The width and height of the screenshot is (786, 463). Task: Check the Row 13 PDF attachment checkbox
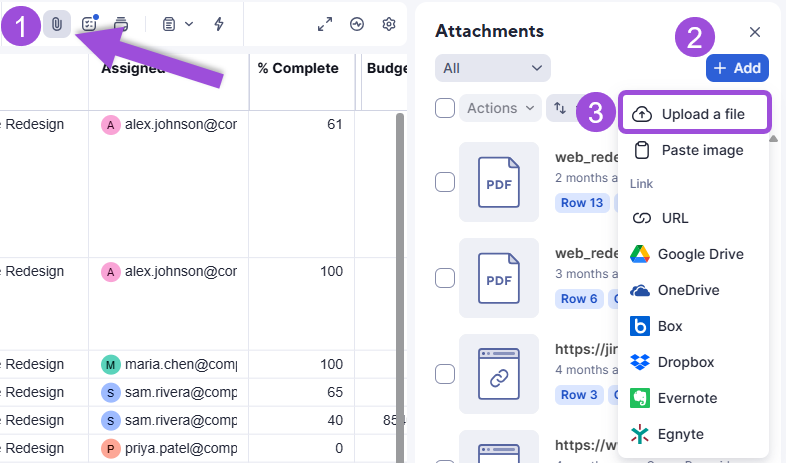point(445,182)
